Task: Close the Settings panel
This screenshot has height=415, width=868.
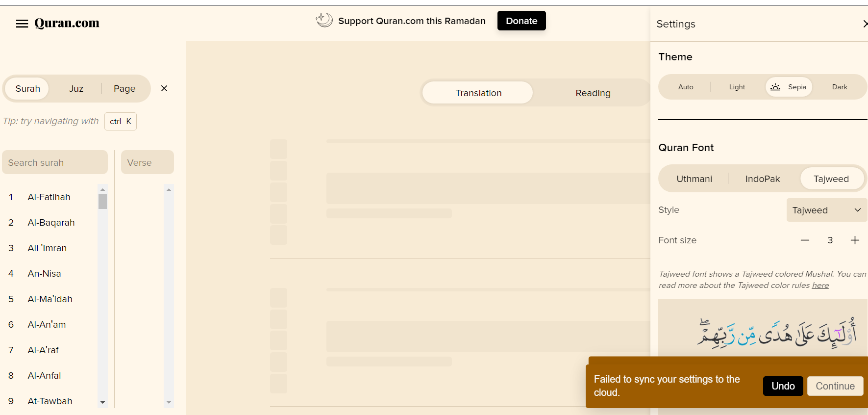Action: (865, 24)
